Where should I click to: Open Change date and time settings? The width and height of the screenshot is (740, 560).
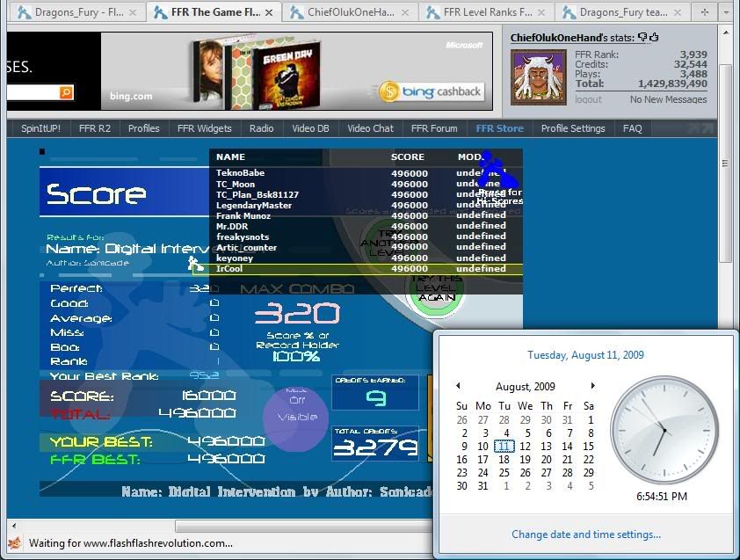coord(586,535)
